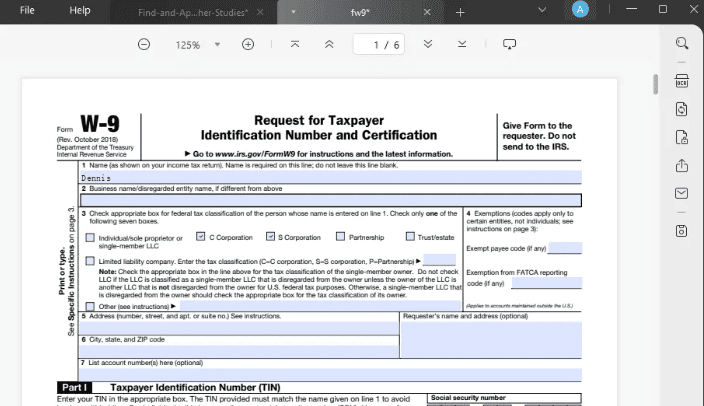Open the File menu

27,10
